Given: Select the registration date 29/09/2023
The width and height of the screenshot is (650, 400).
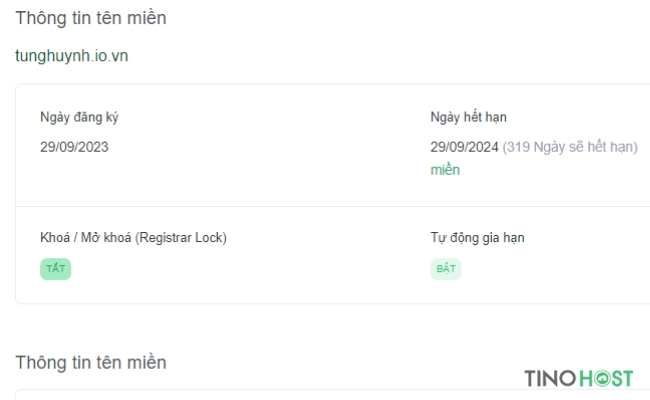Looking at the screenshot, I should tap(74, 147).
